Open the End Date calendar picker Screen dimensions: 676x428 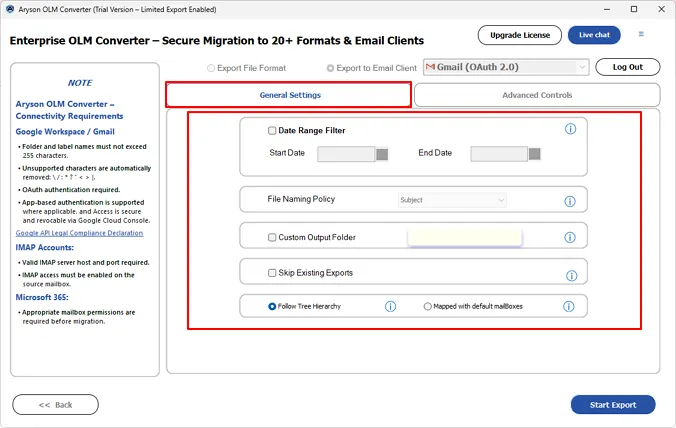point(535,154)
